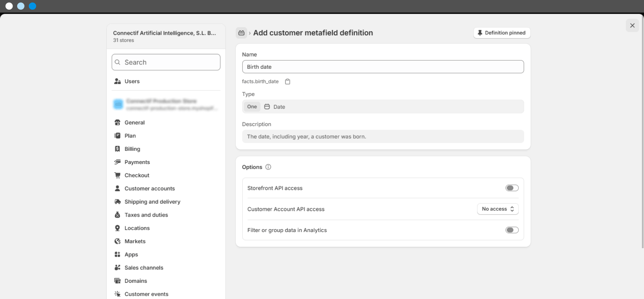
Task: Click the blurred store avatar thumbnail
Action: [118, 104]
